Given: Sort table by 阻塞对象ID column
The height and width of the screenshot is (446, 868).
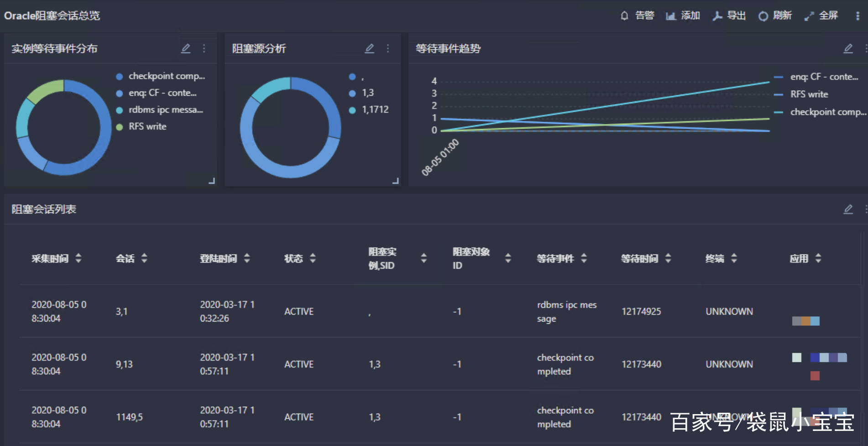Looking at the screenshot, I should (508, 258).
